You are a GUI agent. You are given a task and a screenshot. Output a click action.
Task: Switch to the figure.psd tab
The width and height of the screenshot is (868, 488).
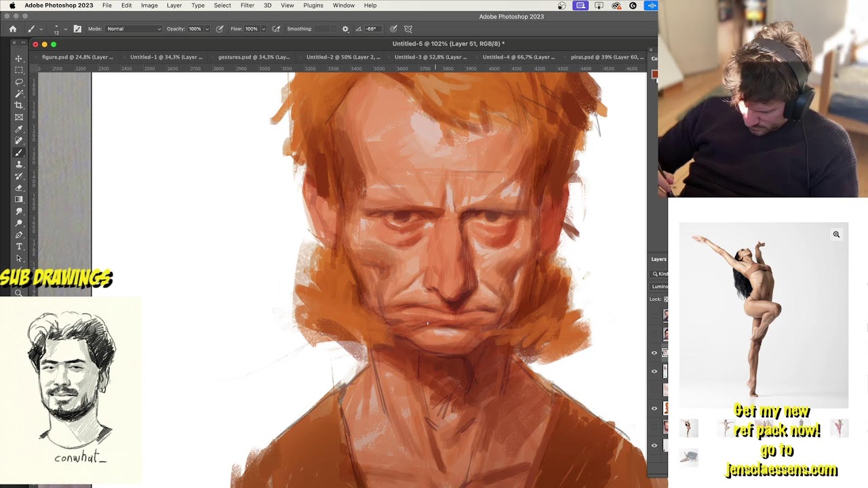point(77,57)
